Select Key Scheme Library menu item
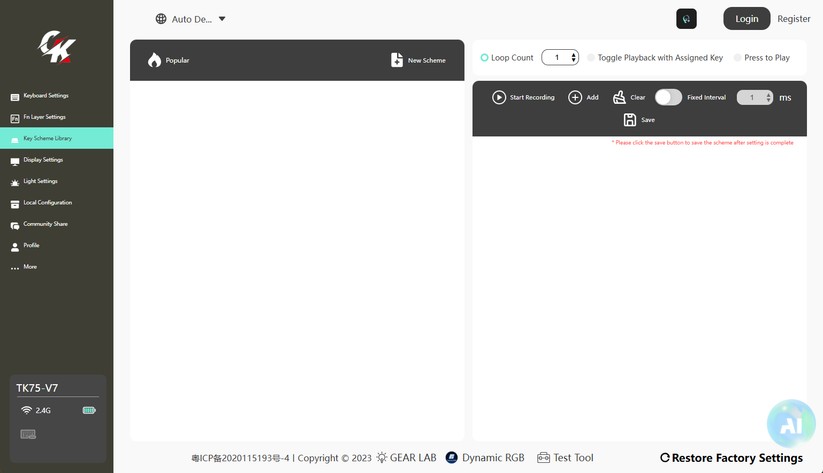The image size is (823, 473). click(x=57, y=138)
